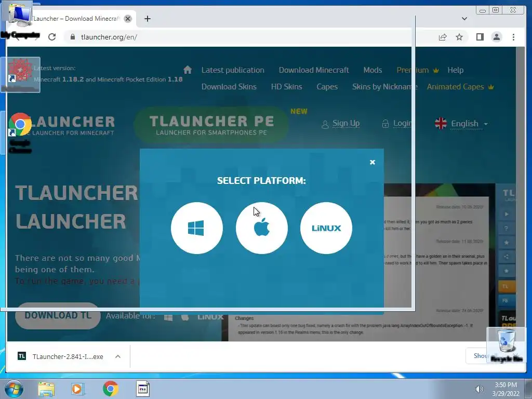Open Animated Capes premium link
The height and width of the screenshot is (399, 532).
click(460, 87)
